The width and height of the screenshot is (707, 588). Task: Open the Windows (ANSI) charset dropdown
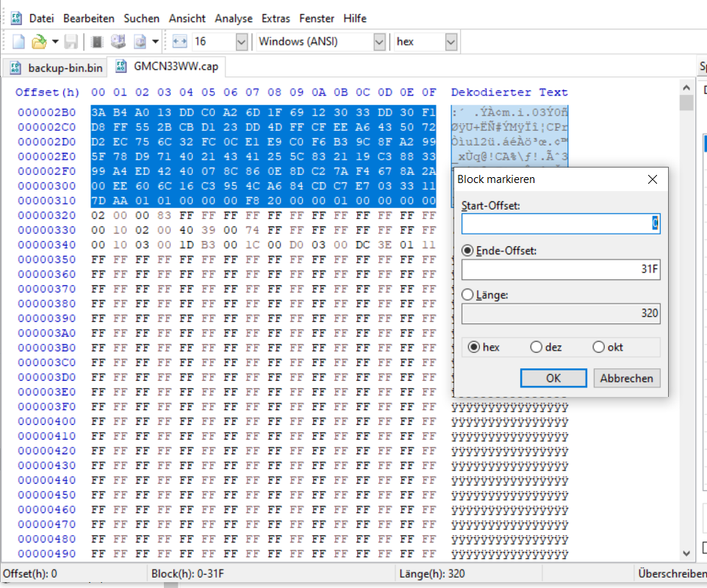pyautogui.click(x=380, y=42)
